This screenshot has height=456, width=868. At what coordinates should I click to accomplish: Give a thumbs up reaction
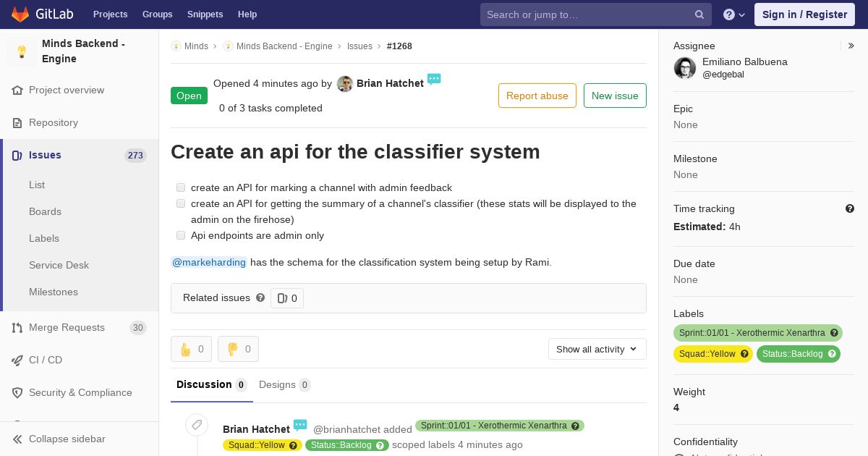tap(191, 349)
